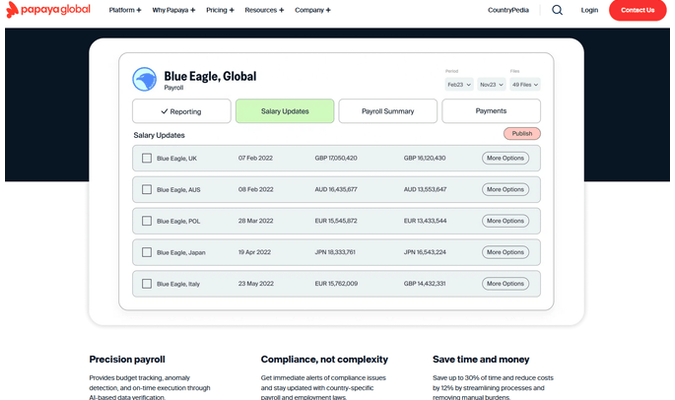Open More Options for Blue Eagle, AUS

point(505,189)
